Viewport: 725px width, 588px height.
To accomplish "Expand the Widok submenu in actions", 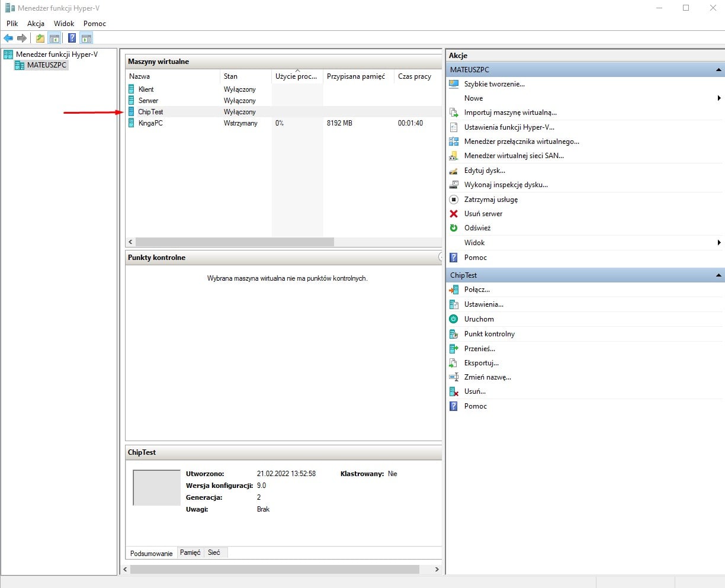I will tap(718, 243).
